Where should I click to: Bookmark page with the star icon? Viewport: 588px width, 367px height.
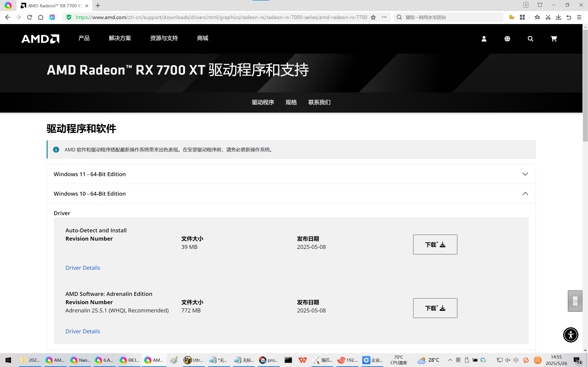tap(373, 17)
